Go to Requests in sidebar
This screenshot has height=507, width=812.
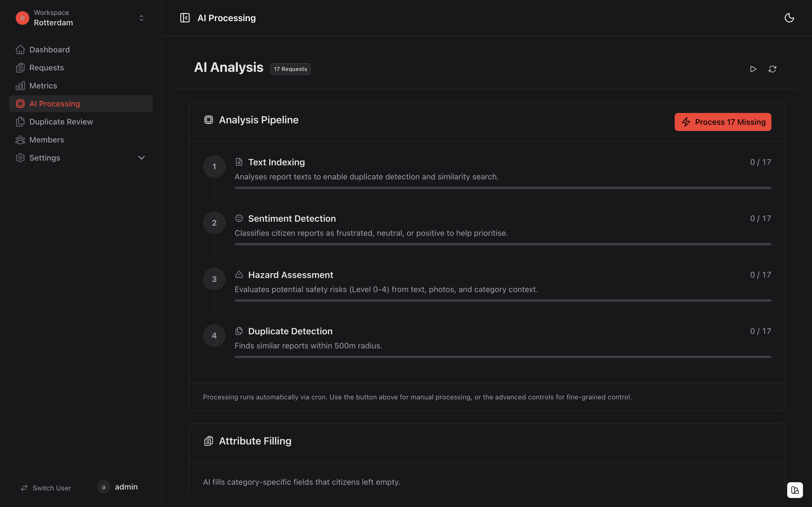tap(46, 68)
